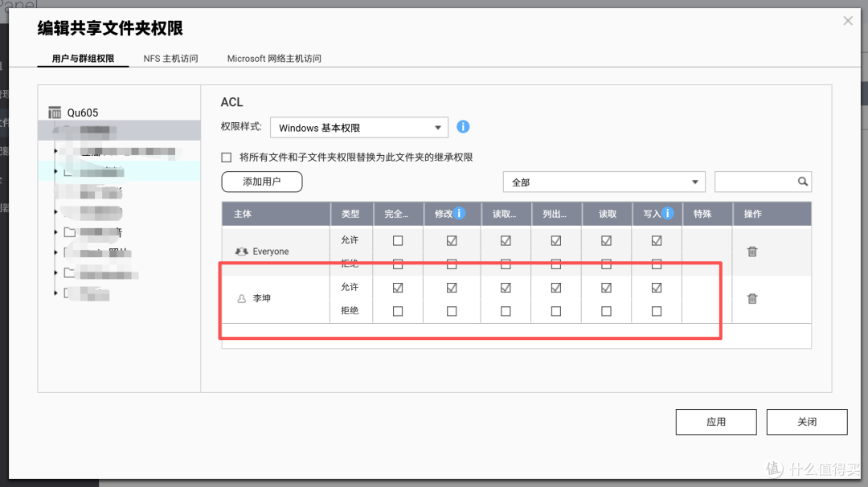Click the info icon beside the 权限样式 dropdown

(x=463, y=127)
